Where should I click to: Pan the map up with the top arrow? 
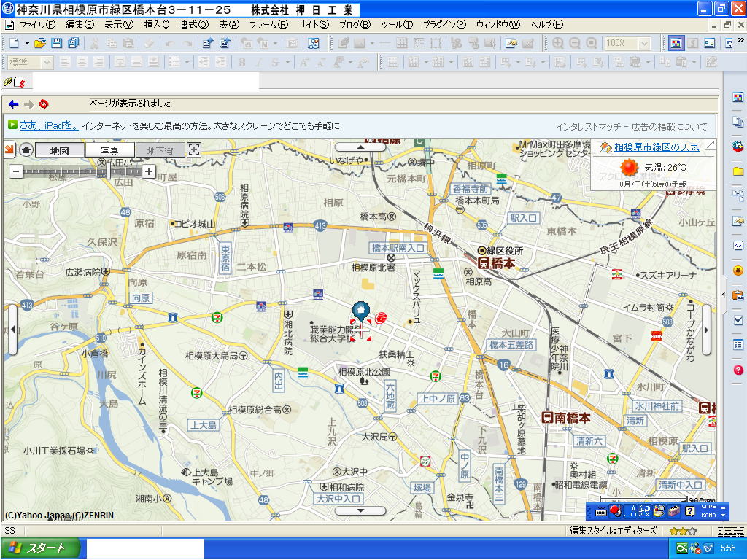coord(360,147)
